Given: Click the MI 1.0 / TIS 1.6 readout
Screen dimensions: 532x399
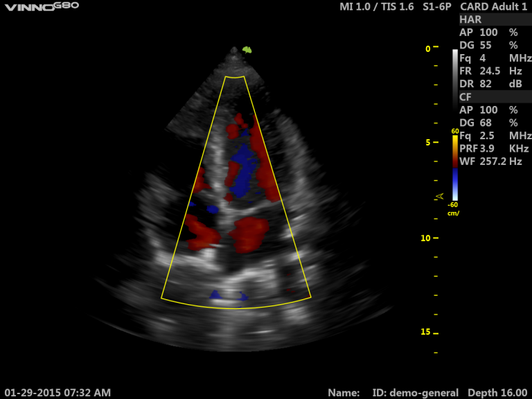Looking at the screenshot, I should pos(377,6).
